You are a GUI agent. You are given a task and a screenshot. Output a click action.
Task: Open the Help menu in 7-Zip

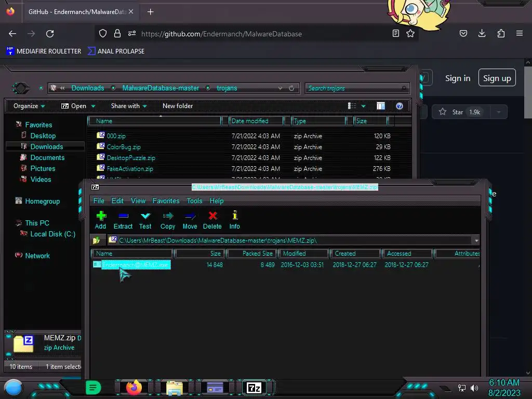(x=217, y=201)
